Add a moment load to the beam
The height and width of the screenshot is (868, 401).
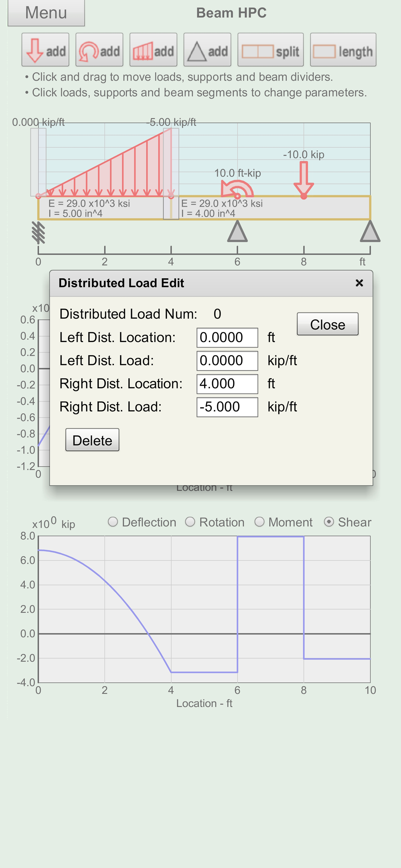(x=99, y=50)
